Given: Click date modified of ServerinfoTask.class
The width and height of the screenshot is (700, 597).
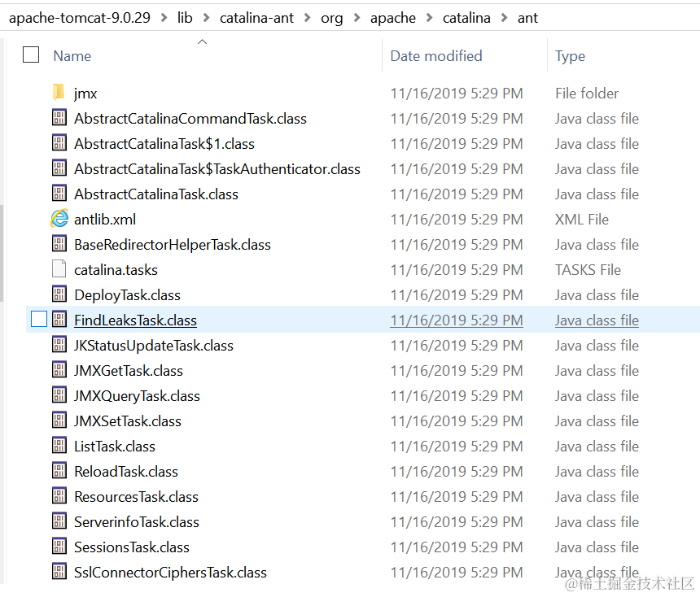Looking at the screenshot, I should [x=457, y=522].
